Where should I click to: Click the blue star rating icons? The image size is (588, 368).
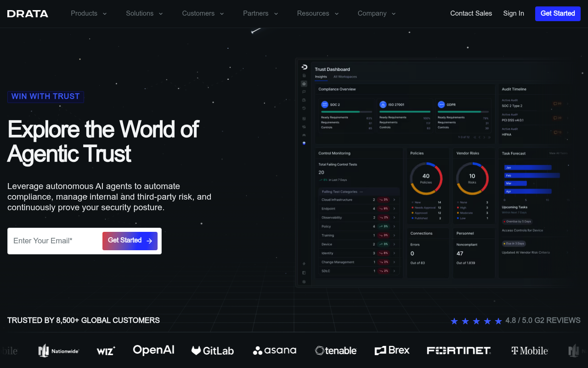coord(476,321)
